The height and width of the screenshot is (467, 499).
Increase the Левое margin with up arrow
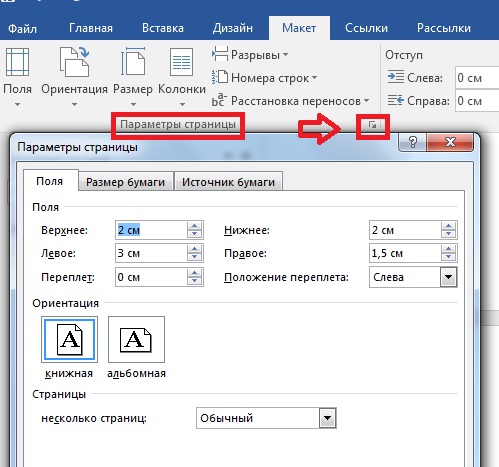coord(194,249)
